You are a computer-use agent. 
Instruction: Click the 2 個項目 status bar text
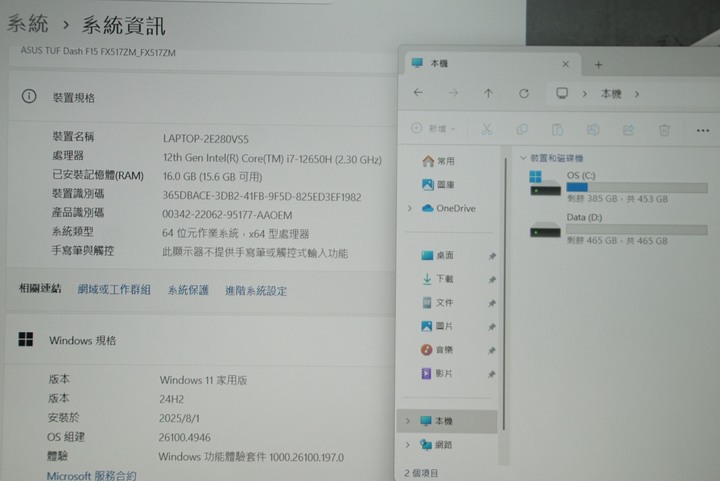tap(421, 473)
